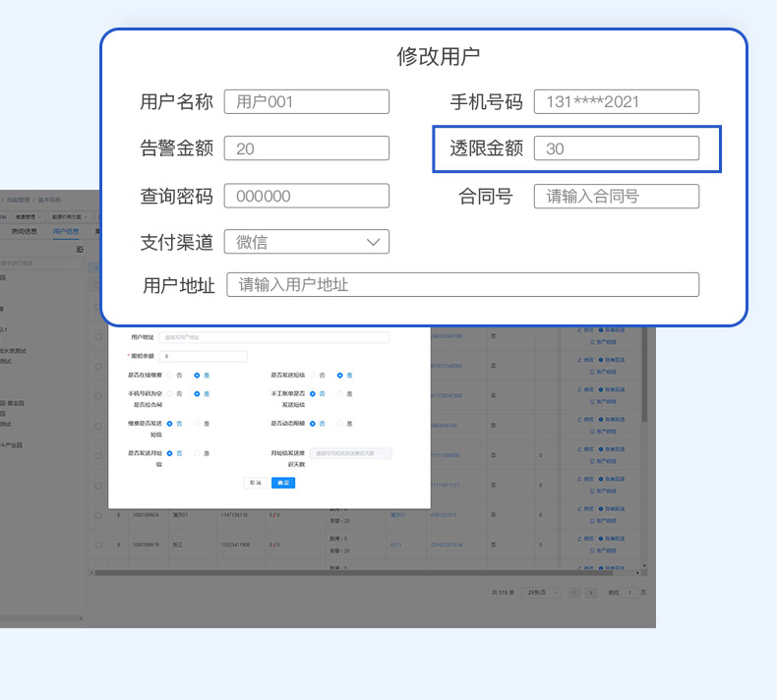Image resolution: width=777 pixels, height=700 pixels.
Task: Select the highlighted 透限金额 input field
Action: (x=616, y=148)
